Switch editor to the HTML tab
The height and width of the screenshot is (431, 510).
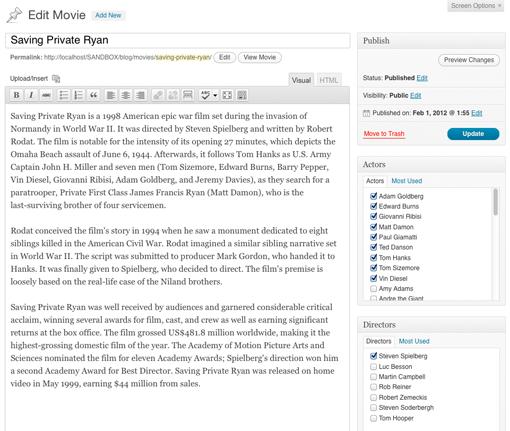(x=329, y=80)
